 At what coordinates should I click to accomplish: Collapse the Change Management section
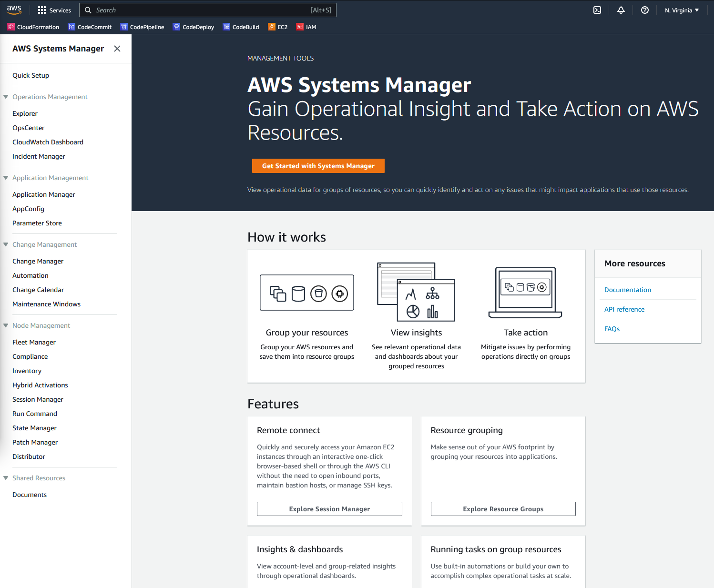coord(6,244)
